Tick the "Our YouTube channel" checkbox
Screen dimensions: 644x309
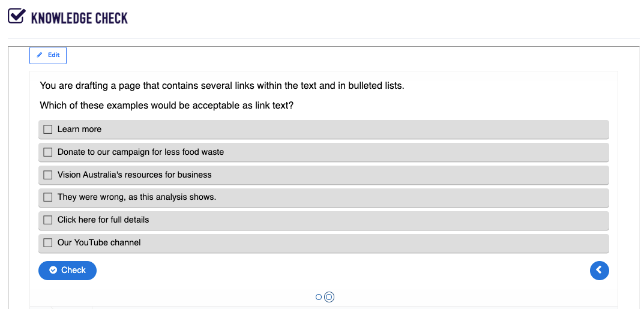48,243
